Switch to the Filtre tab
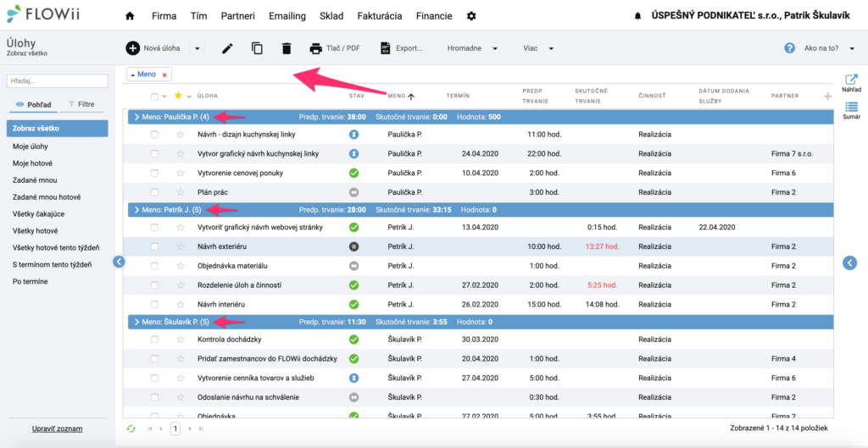Viewport: 868px width, 448px height. coord(81,104)
